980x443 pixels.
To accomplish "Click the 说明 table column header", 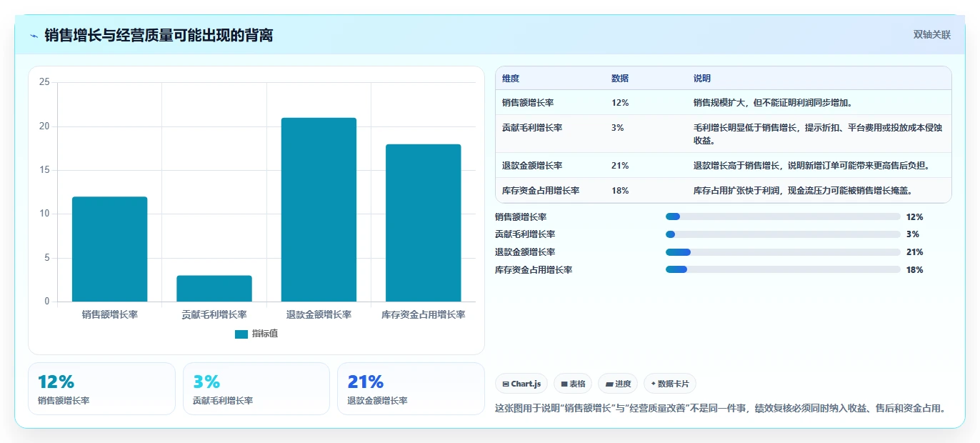I will 702,79.
